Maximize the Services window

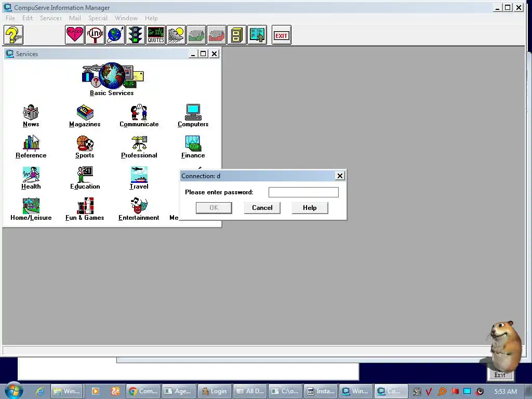point(203,54)
